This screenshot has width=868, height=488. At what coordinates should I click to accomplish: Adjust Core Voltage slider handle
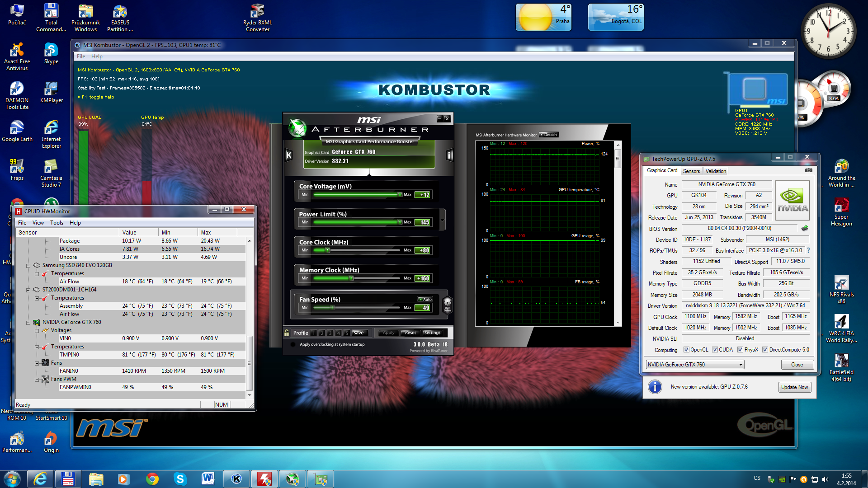(400, 195)
